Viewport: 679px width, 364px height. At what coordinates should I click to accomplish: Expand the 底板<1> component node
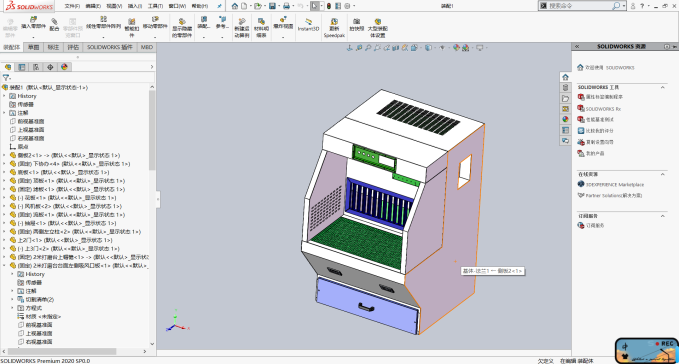point(4,172)
